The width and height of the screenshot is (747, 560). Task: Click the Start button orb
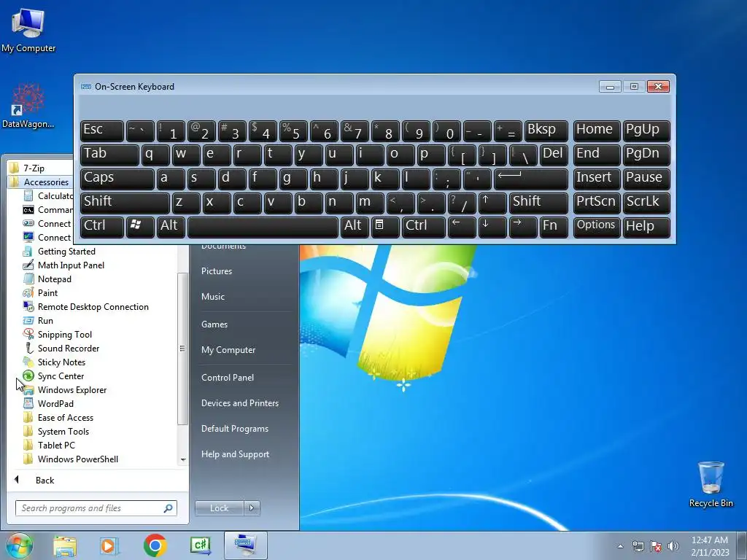pyautogui.click(x=18, y=545)
